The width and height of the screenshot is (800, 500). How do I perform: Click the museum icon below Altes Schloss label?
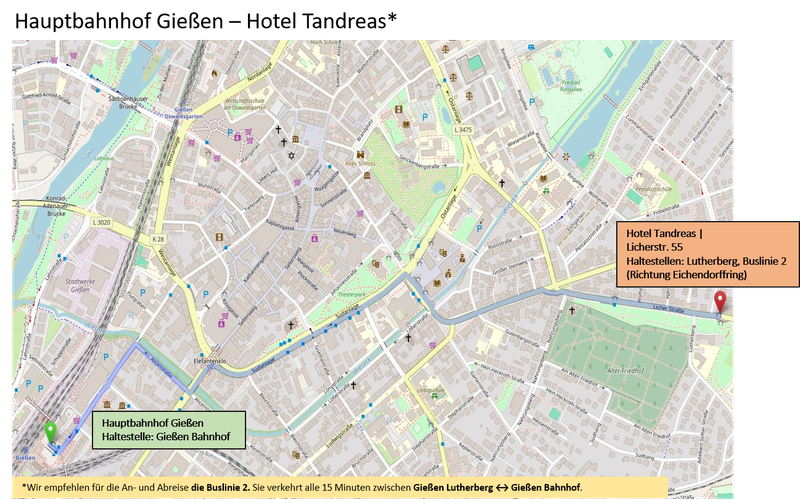coord(367,176)
